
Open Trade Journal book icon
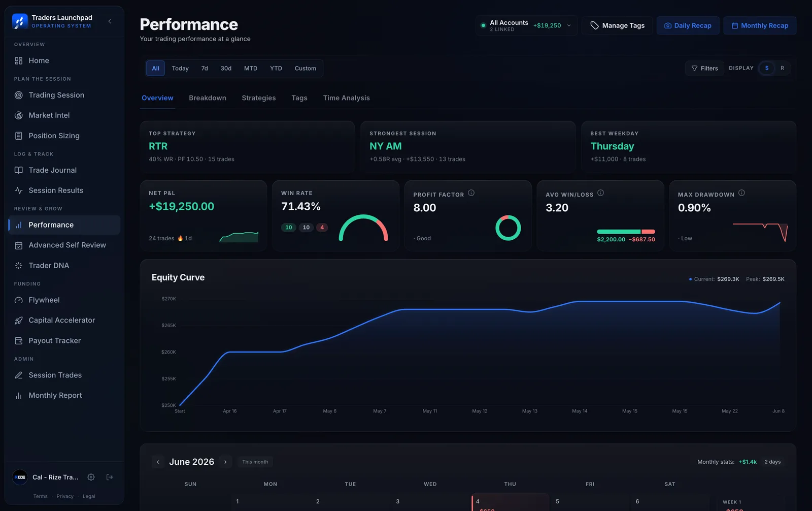[19, 170]
